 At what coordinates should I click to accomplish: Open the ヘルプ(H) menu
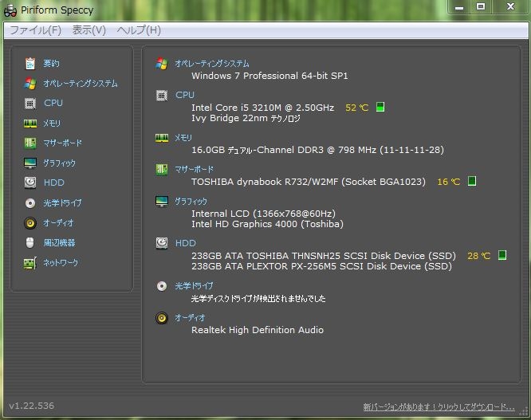click(x=139, y=30)
